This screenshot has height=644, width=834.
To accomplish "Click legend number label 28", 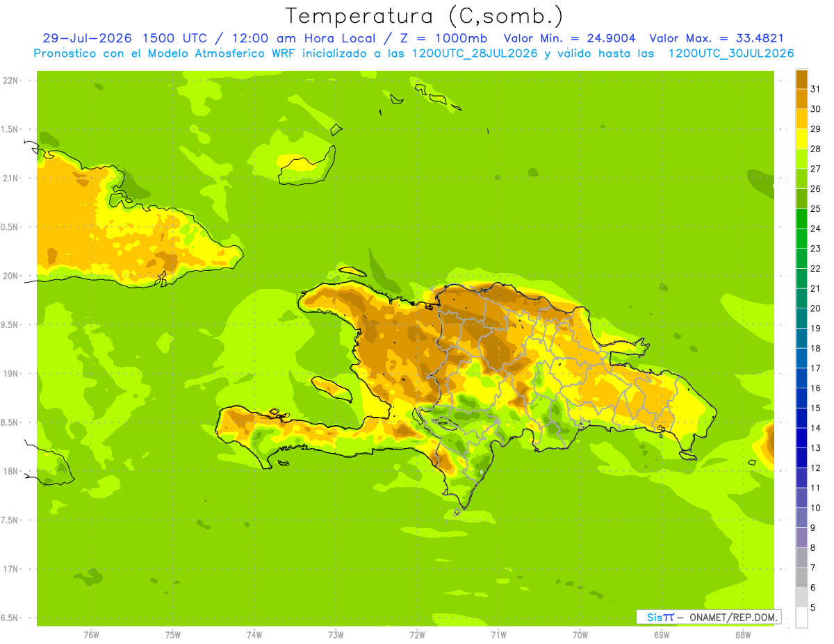I will (816, 149).
